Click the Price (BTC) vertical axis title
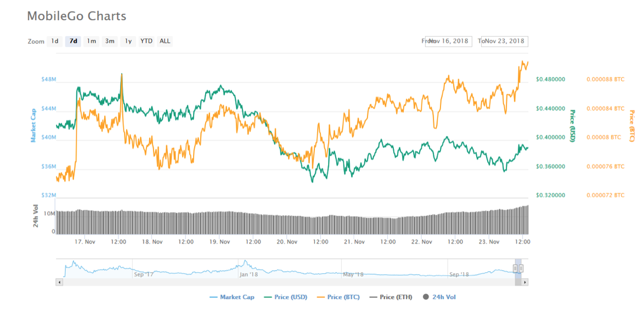 coord(631,126)
